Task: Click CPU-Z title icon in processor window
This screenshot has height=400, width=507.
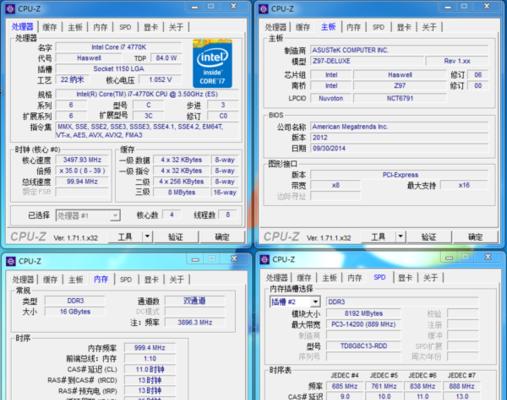Action: [x=10, y=9]
